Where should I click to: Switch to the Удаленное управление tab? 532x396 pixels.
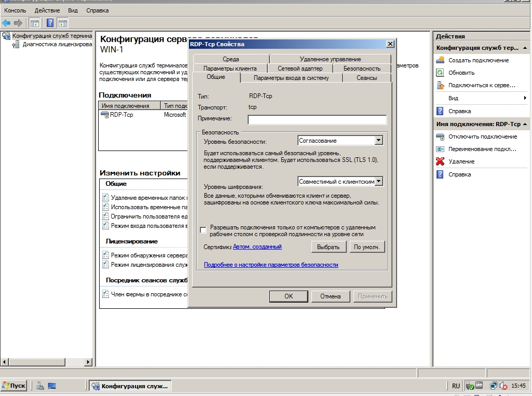point(330,59)
